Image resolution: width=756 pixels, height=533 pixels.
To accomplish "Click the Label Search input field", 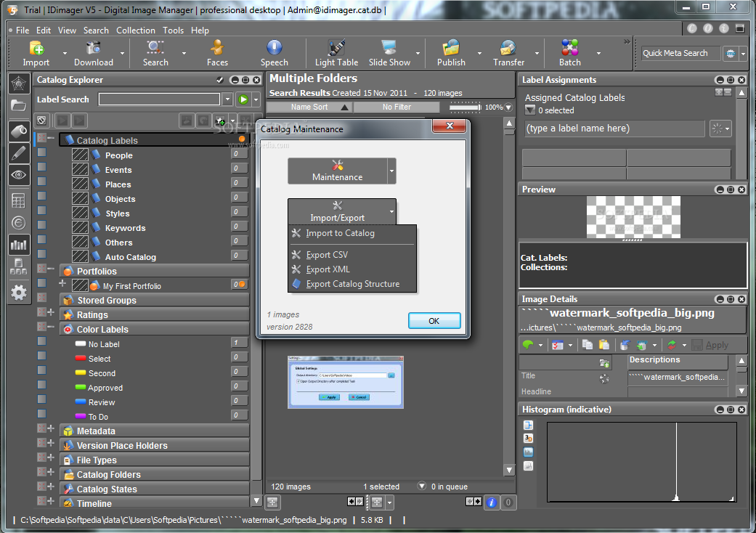I will [x=159, y=99].
